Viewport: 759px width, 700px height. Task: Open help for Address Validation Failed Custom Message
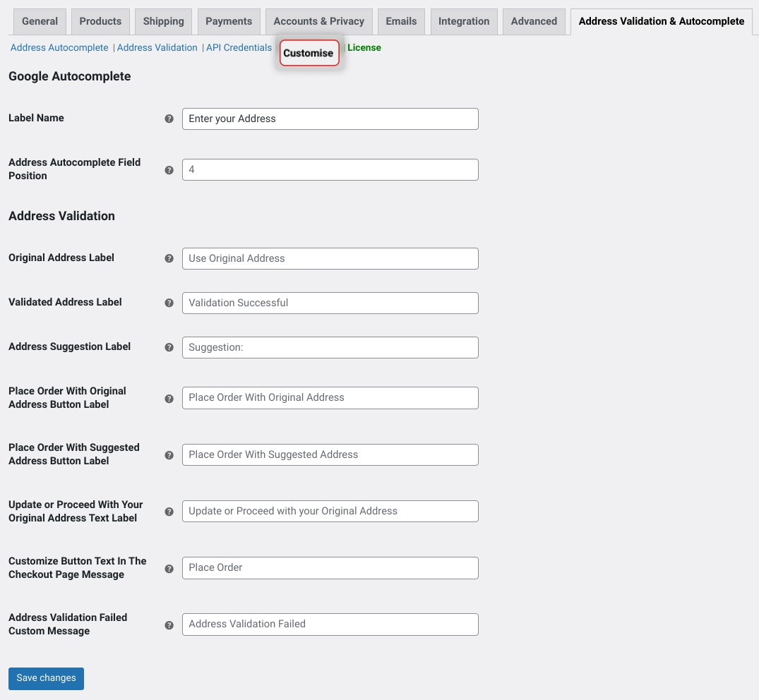(x=169, y=624)
